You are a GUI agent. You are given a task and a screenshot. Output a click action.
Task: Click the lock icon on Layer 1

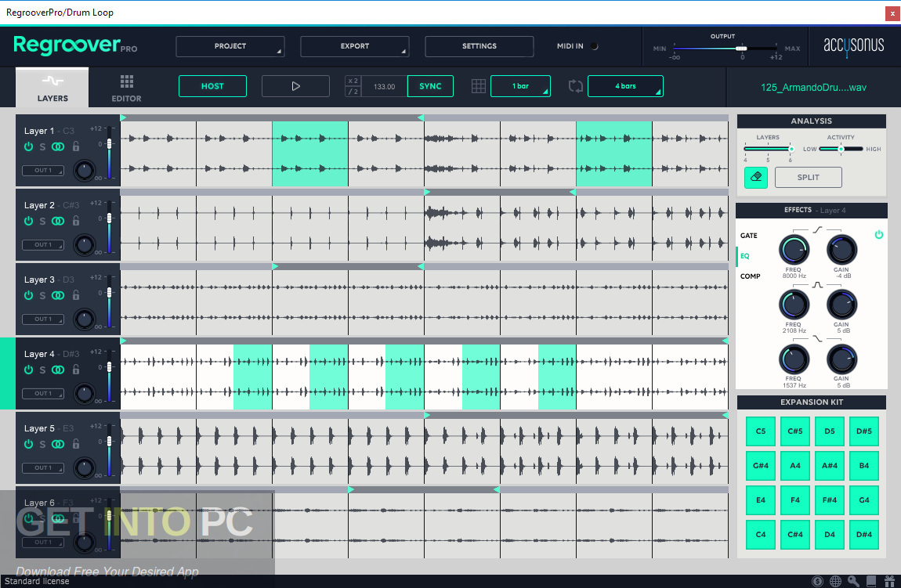point(76,146)
